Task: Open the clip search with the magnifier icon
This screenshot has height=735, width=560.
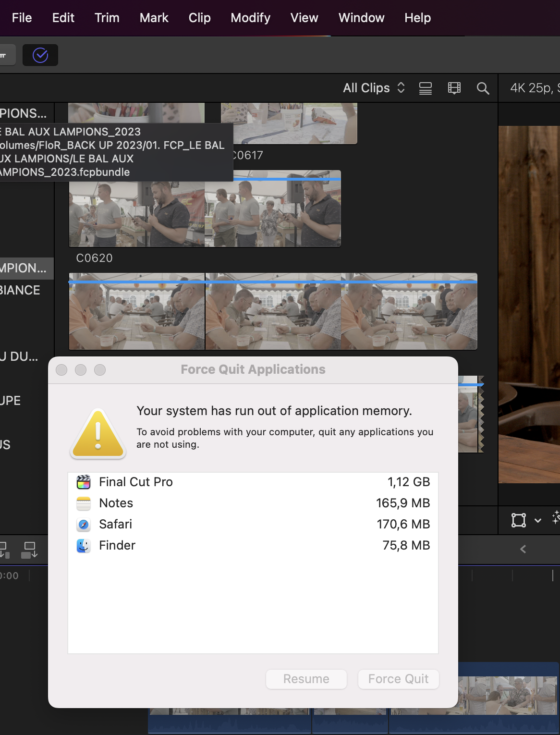Action: click(x=483, y=88)
